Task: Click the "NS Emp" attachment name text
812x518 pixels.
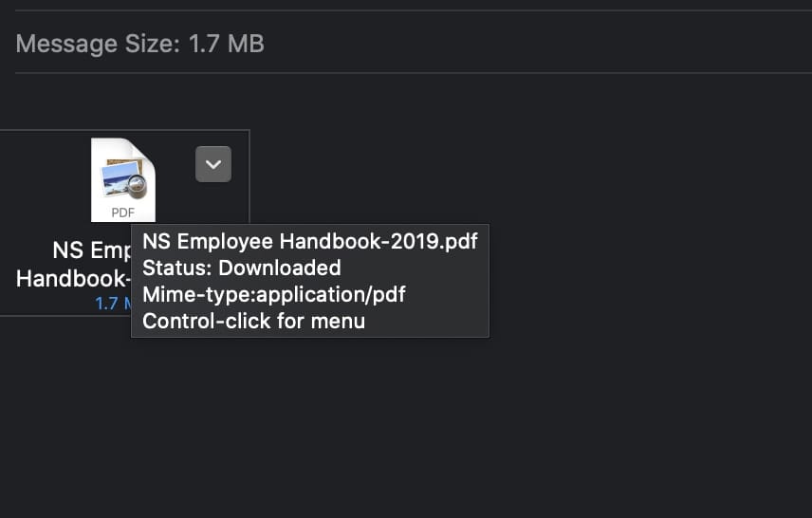Action: (91, 250)
